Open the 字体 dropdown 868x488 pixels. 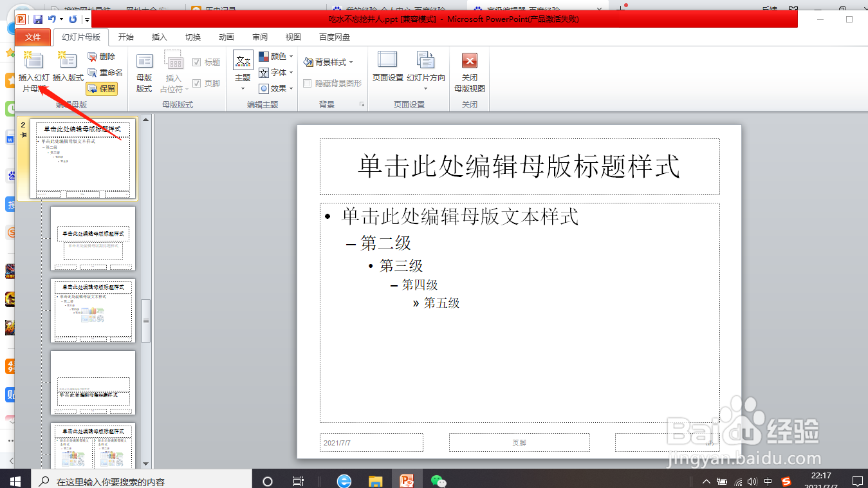point(277,72)
